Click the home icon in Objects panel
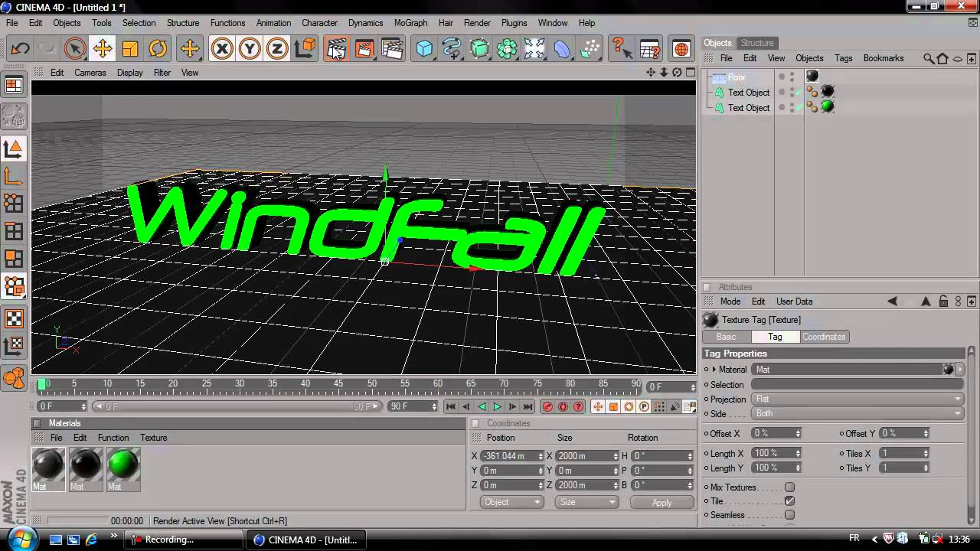The width and height of the screenshot is (980, 551). point(942,58)
